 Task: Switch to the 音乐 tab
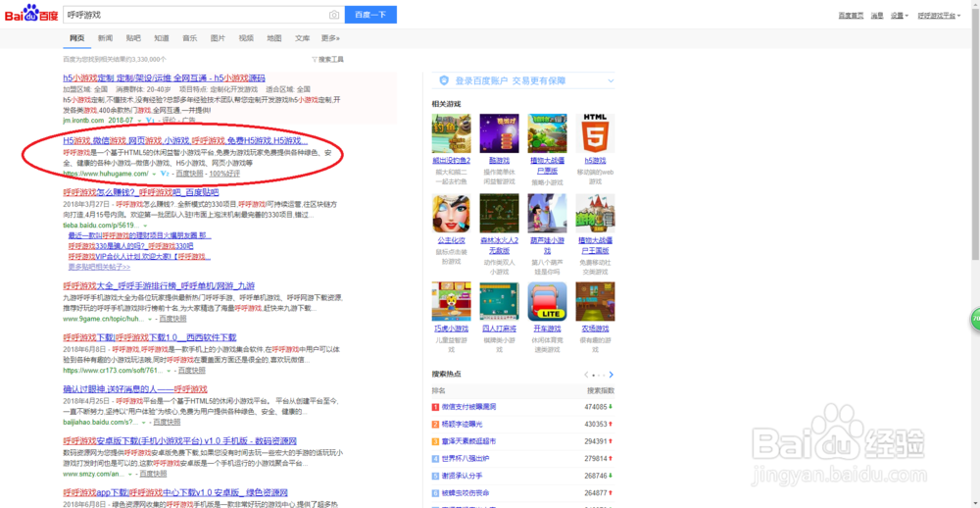click(189, 38)
